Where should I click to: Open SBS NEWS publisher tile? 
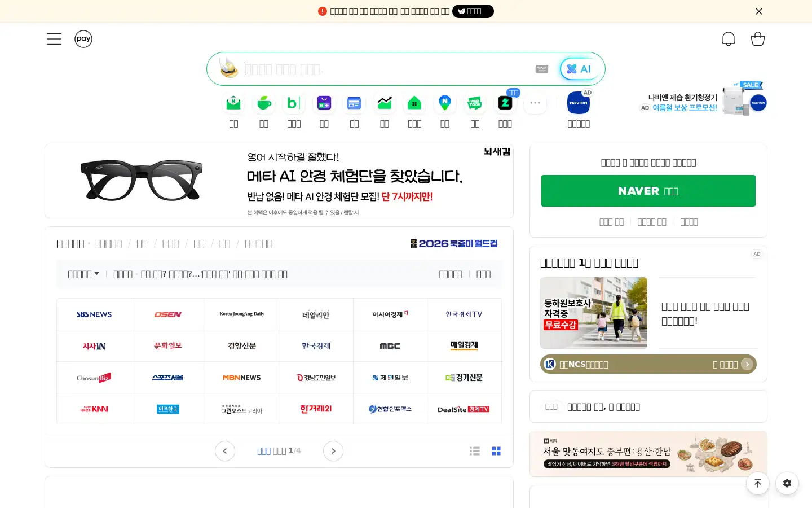[94, 314]
